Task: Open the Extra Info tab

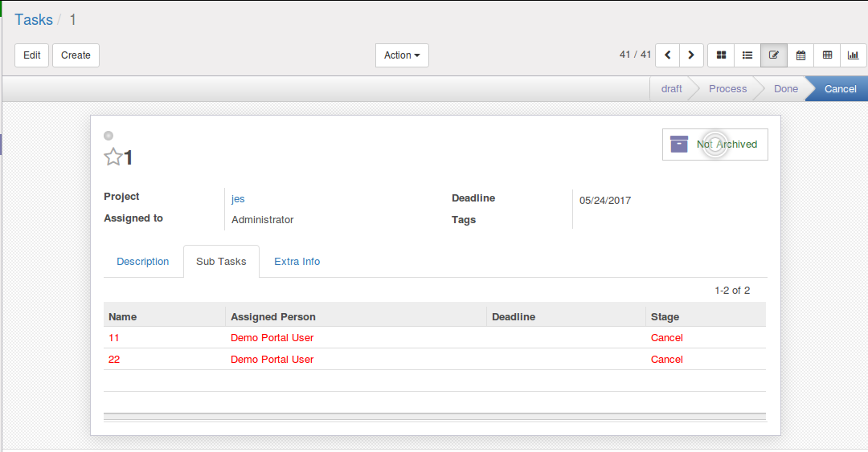Action: [297, 262]
